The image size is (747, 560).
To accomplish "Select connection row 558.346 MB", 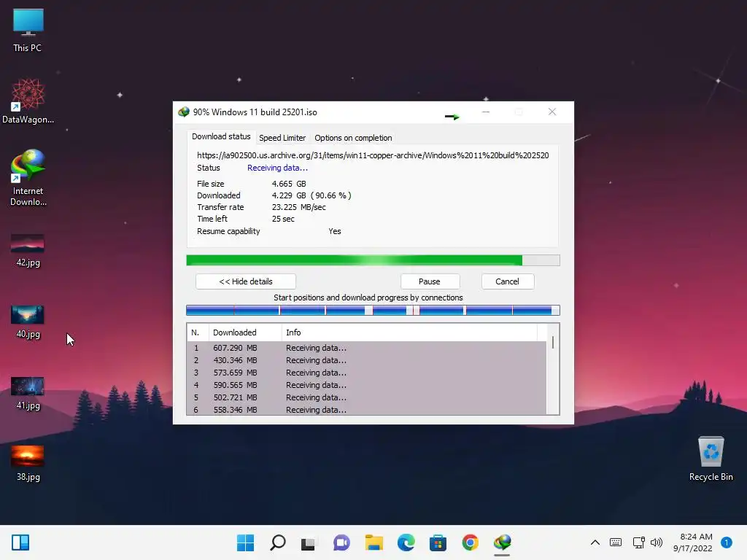I will tap(367, 410).
